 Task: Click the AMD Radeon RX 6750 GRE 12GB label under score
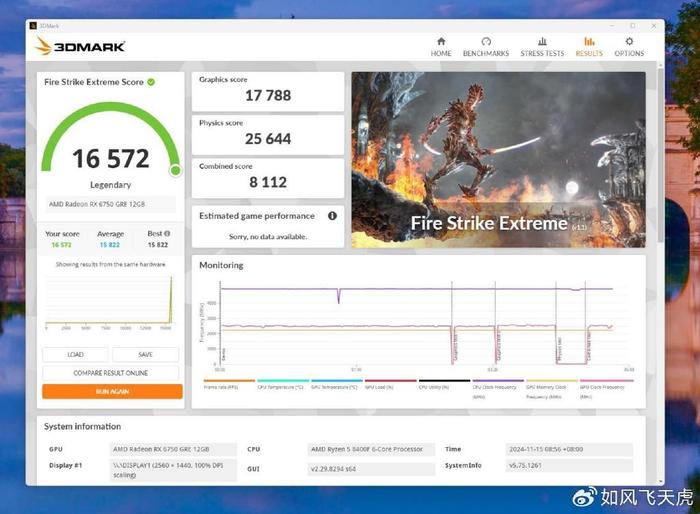(x=110, y=204)
